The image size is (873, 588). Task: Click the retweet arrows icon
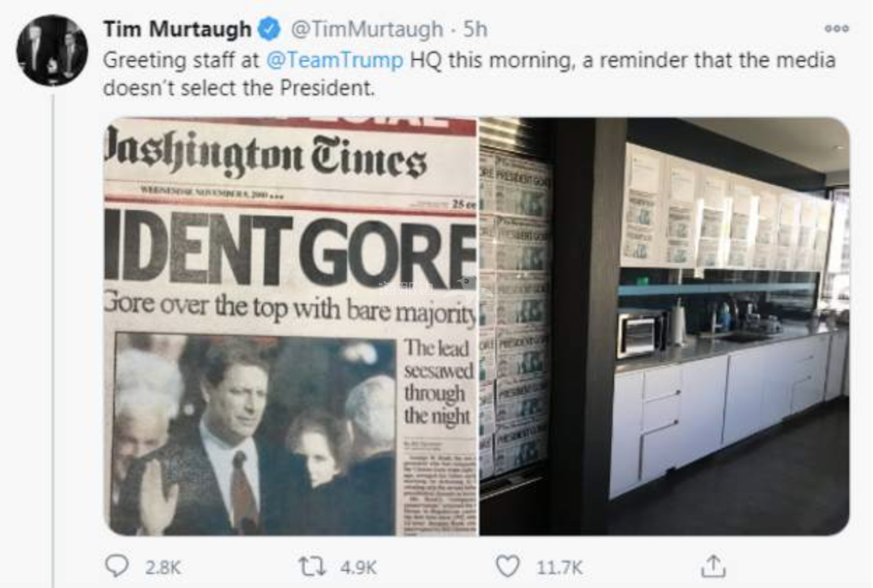pos(312,567)
